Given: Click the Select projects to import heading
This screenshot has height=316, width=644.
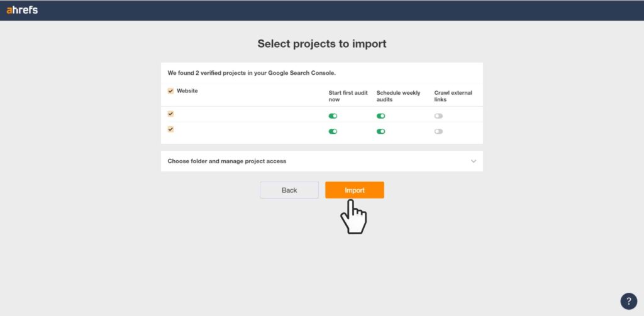Looking at the screenshot, I should point(321,44).
